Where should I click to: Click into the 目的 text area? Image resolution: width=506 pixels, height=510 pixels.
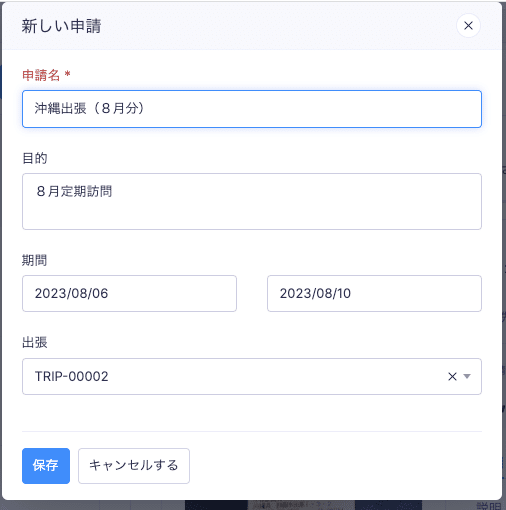pos(252,201)
